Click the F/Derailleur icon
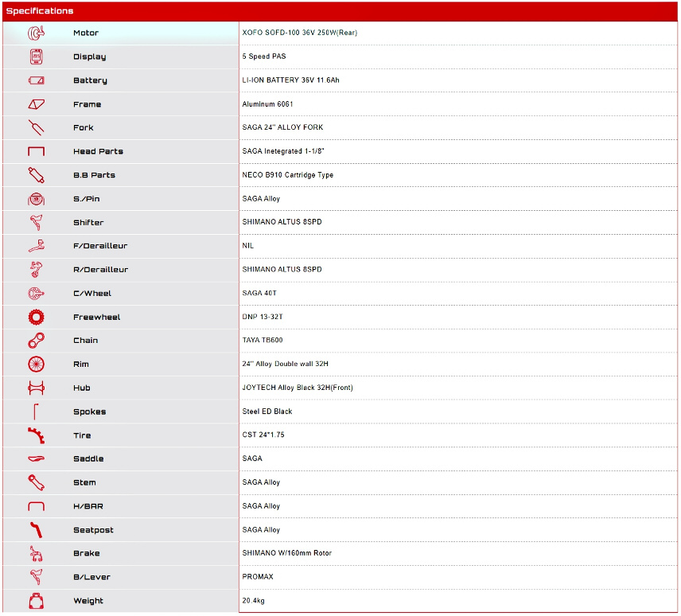The width and height of the screenshot is (681, 616). (36, 246)
